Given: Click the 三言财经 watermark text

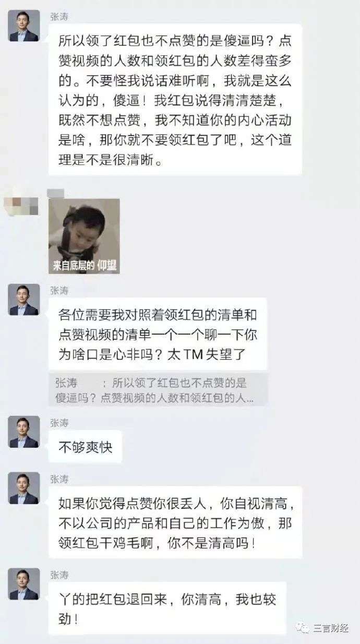Looking at the screenshot, I should [x=330, y=627].
